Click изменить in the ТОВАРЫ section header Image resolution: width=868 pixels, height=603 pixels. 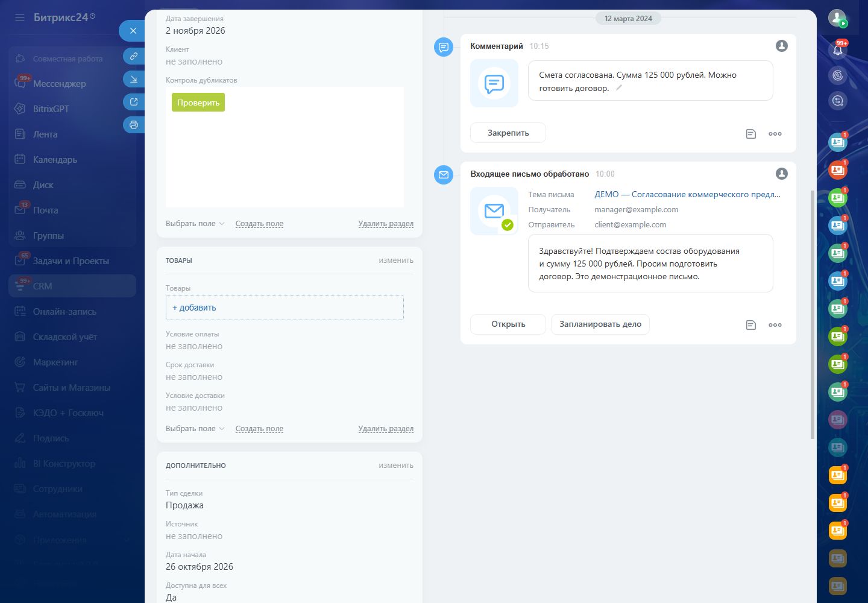click(396, 260)
